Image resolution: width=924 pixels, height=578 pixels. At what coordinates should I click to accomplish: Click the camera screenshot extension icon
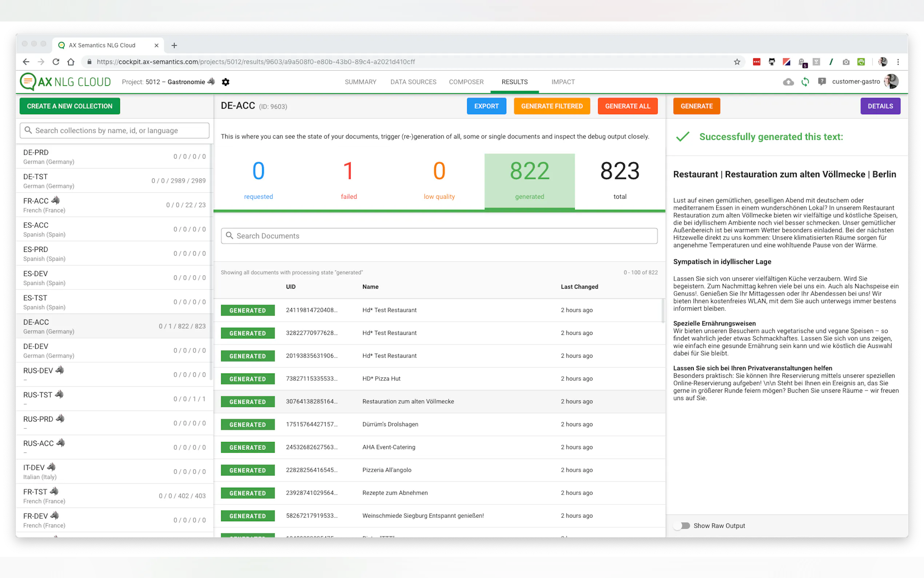pos(846,62)
